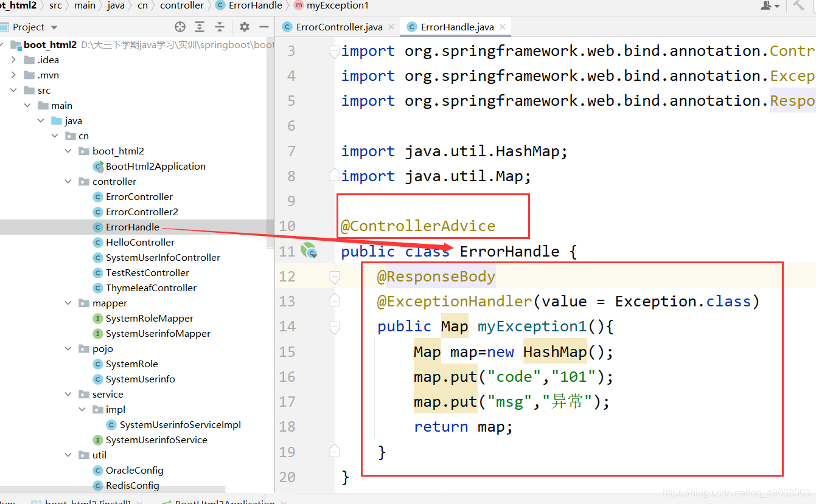Toggle fold marker at line 12
Viewport: 816px width, 504px height.
click(333, 277)
